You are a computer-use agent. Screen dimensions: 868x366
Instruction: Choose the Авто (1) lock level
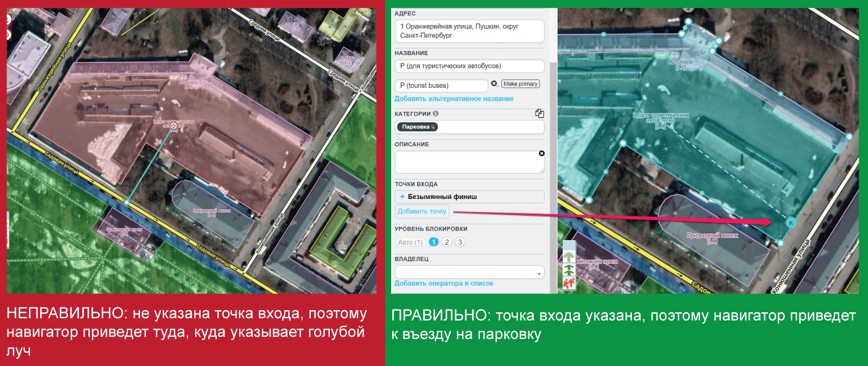tap(410, 242)
